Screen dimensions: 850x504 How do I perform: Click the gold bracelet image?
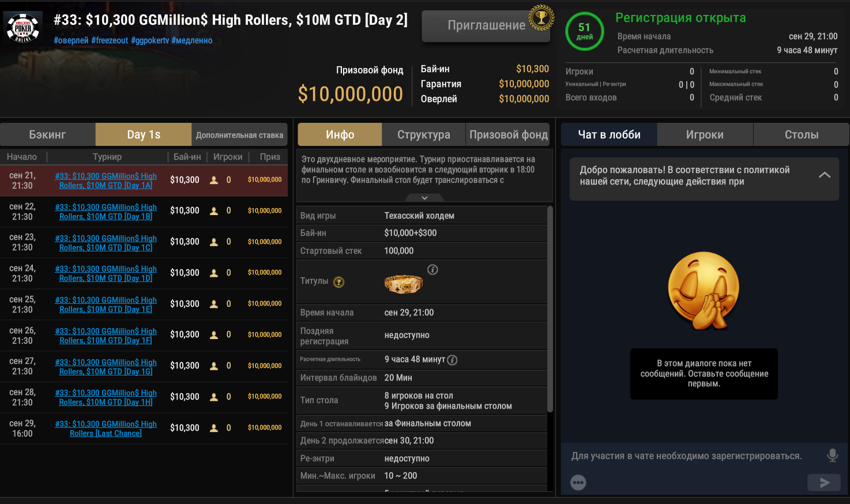point(403,283)
